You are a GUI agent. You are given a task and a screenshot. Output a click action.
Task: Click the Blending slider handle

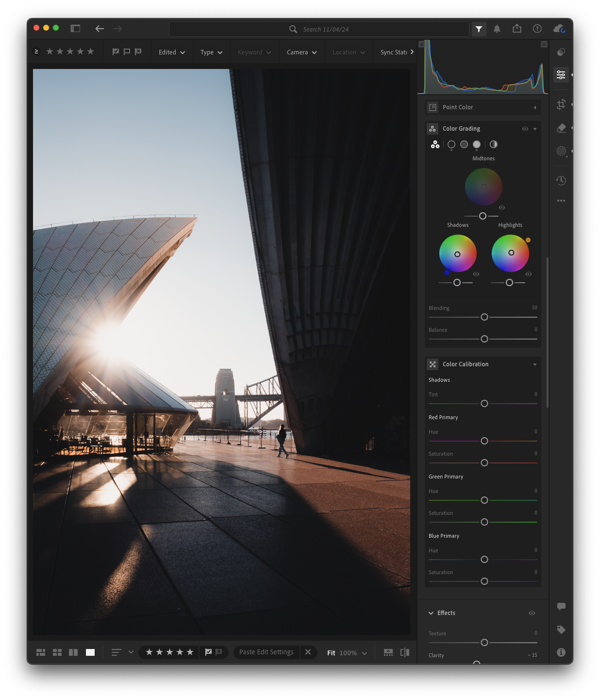pyautogui.click(x=484, y=317)
